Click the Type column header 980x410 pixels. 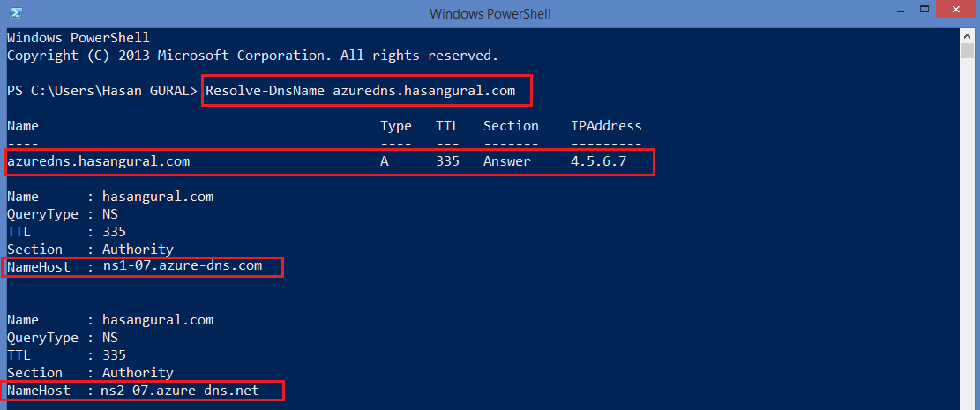click(396, 126)
